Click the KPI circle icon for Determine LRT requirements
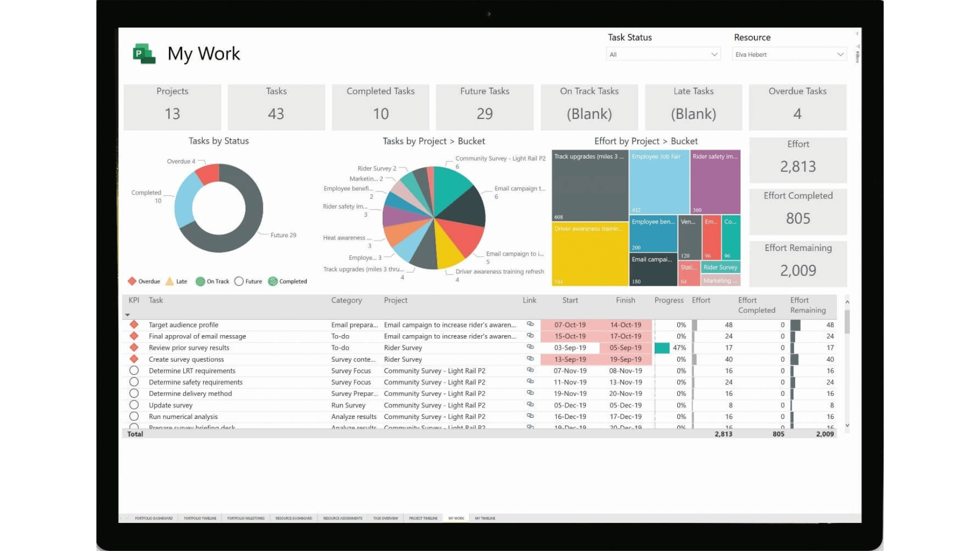 134,370
